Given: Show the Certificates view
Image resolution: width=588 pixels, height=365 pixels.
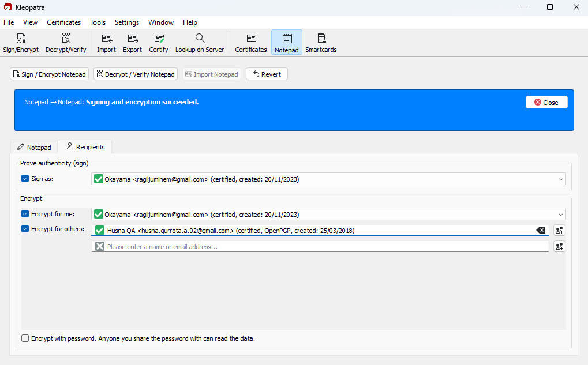Looking at the screenshot, I should 251,43.
